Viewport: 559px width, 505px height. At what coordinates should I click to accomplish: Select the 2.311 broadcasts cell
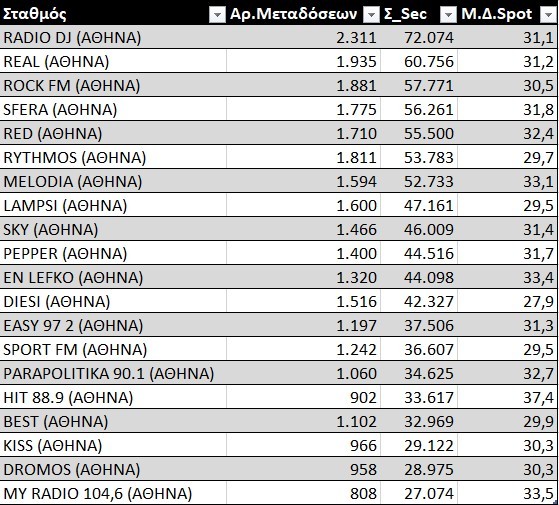(x=303, y=37)
